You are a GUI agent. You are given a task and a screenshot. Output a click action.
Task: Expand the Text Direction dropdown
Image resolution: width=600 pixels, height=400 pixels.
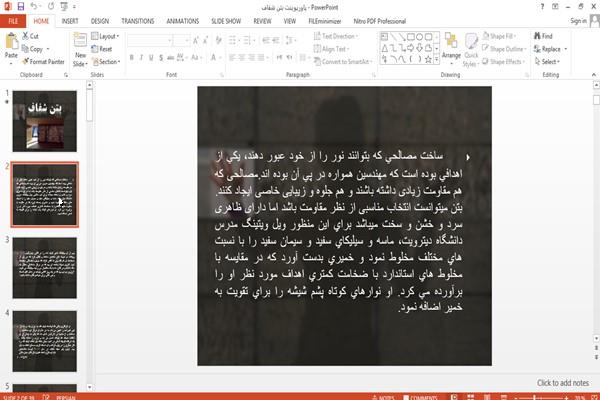[x=336, y=36]
